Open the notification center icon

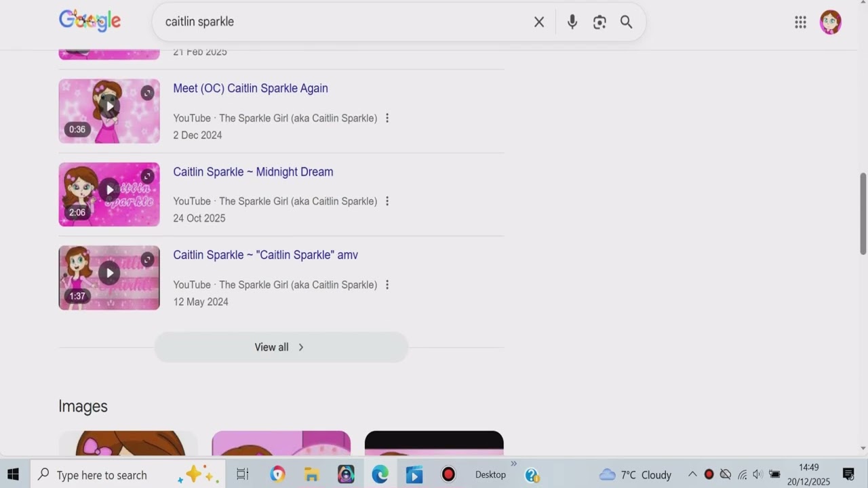(848, 474)
